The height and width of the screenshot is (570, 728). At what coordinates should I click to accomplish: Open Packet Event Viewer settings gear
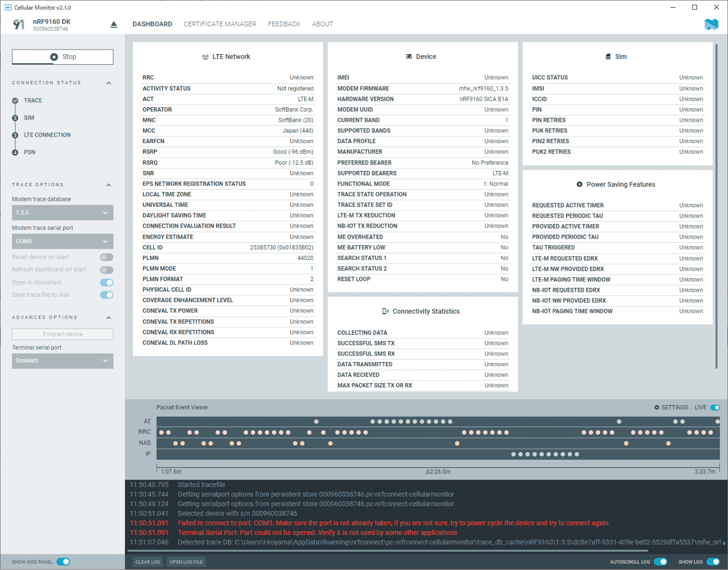(657, 408)
